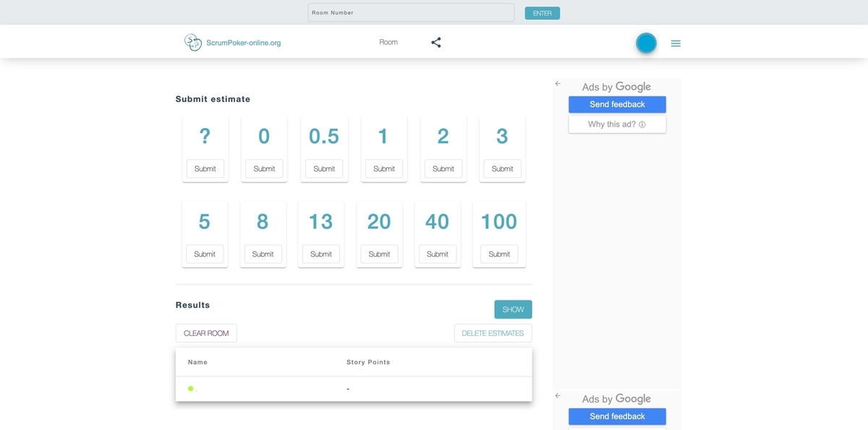Focus the Room Number input field

(412, 12)
